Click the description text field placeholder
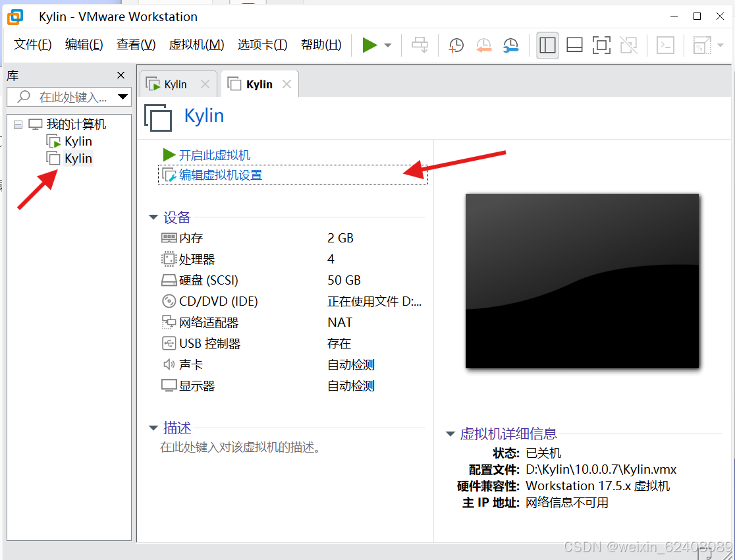The height and width of the screenshot is (560, 735). [240, 447]
